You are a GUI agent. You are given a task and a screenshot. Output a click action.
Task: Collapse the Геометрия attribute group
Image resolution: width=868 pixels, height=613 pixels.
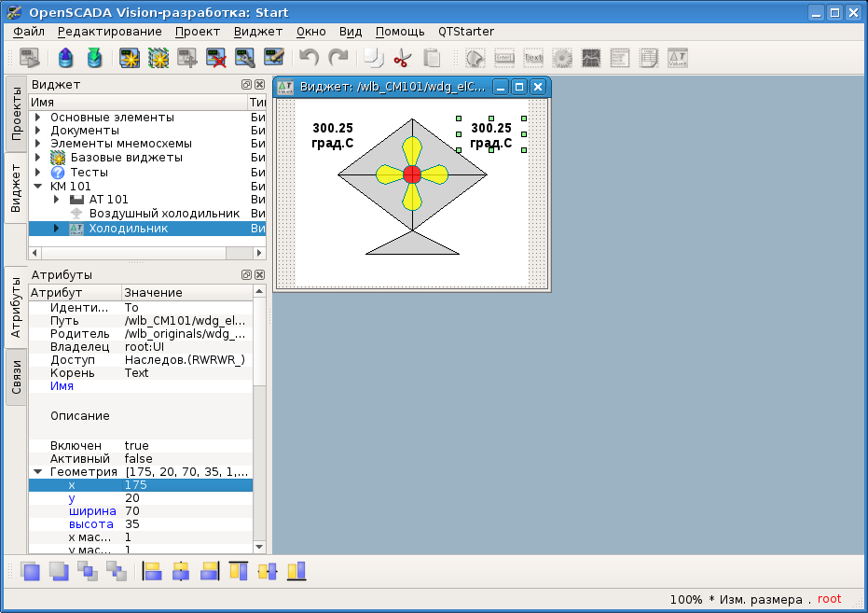pos(38,472)
